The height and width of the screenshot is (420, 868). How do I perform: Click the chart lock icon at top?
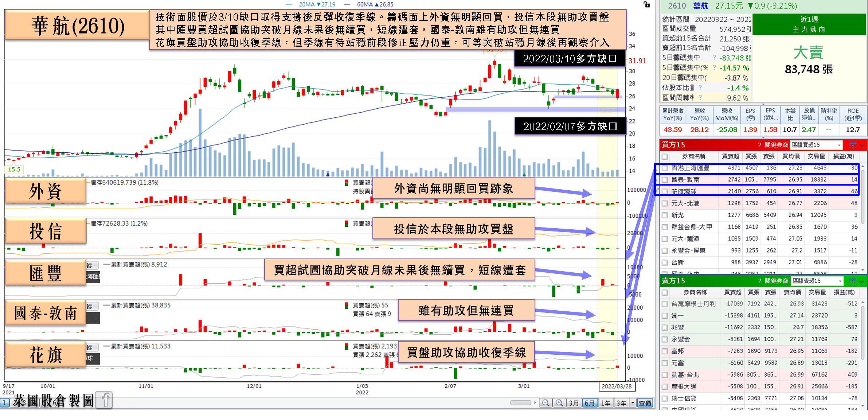(647, 4)
